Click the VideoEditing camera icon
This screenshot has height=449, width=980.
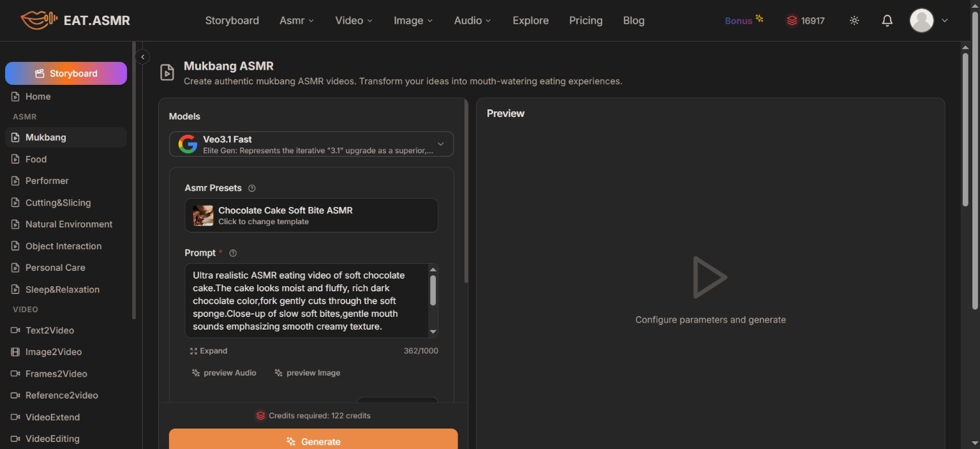tap(15, 439)
